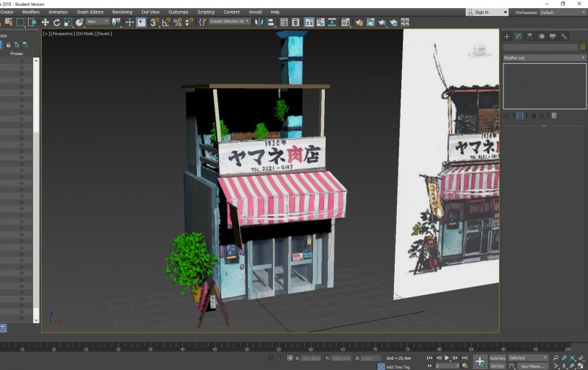Open the Utilities wrench panel

click(564, 36)
